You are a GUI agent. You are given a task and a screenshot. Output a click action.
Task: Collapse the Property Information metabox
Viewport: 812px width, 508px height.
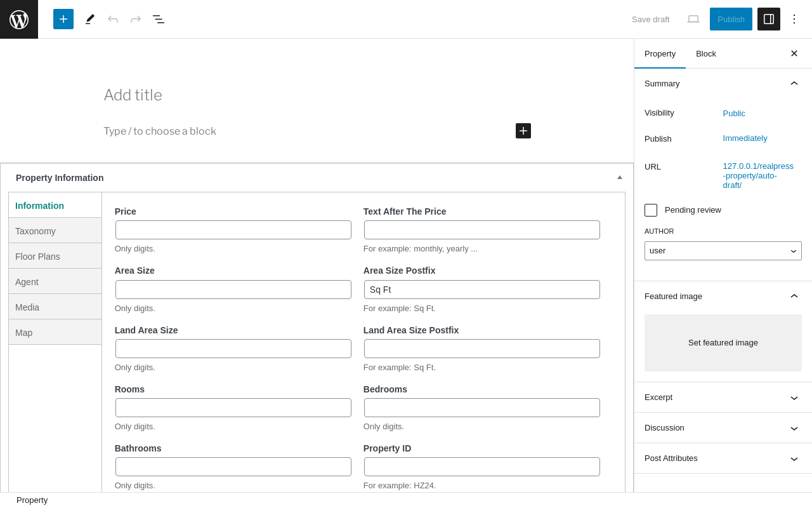[x=620, y=177]
